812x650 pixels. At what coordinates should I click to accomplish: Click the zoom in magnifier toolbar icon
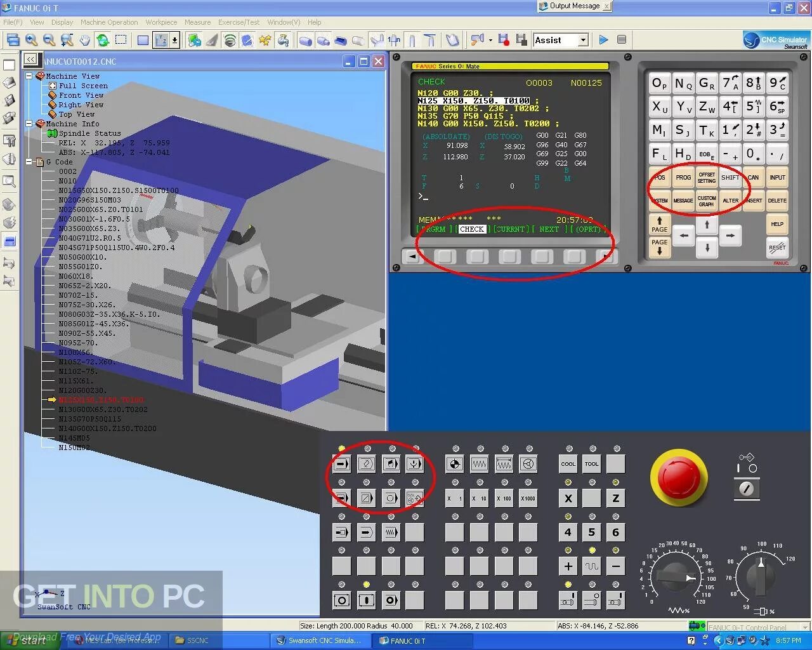coord(31,40)
